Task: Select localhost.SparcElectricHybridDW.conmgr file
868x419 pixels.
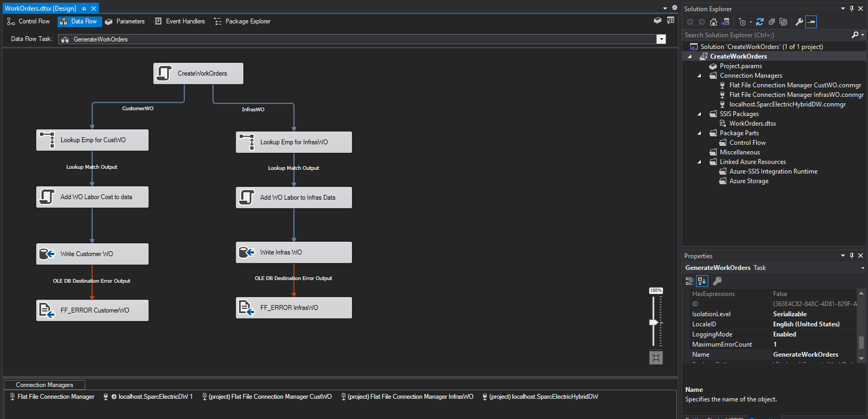Action: pyautogui.click(x=788, y=104)
